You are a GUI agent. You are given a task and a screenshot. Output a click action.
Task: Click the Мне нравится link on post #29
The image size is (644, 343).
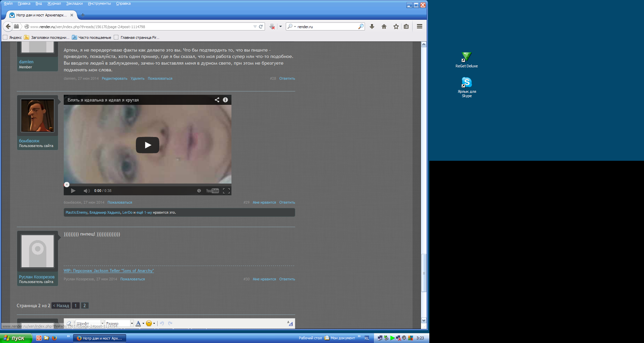click(x=264, y=202)
